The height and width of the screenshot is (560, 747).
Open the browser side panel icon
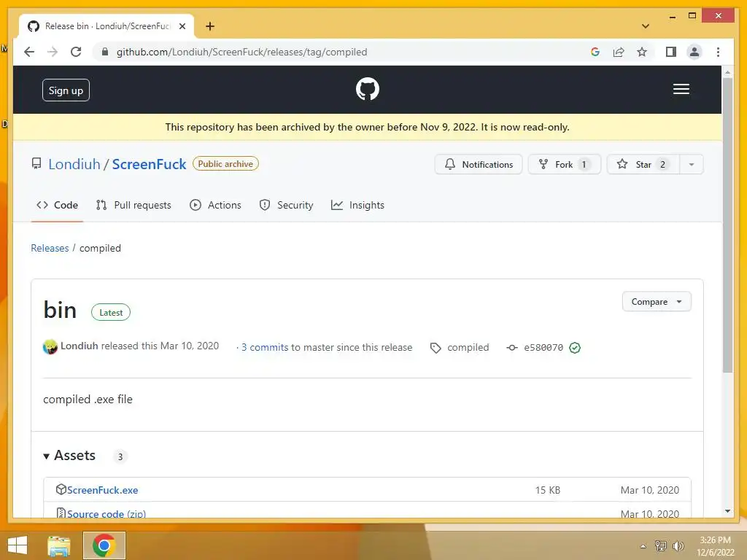pyautogui.click(x=671, y=52)
